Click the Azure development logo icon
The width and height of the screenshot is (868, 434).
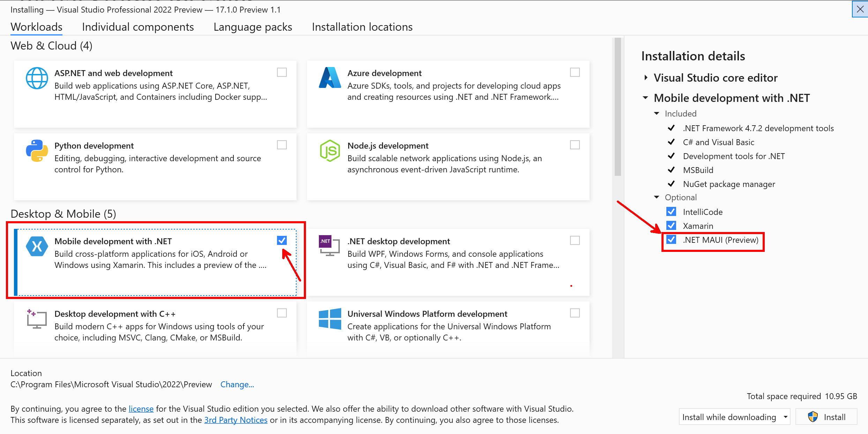[x=330, y=78]
